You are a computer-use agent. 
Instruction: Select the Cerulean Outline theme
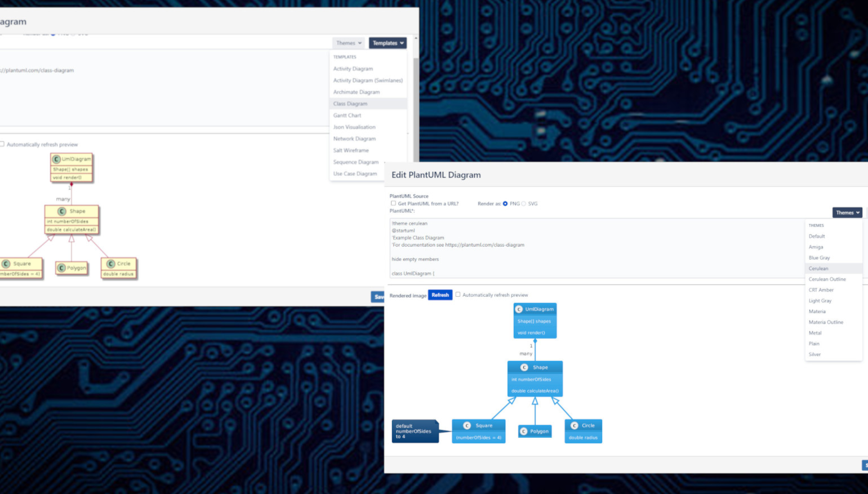827,279
